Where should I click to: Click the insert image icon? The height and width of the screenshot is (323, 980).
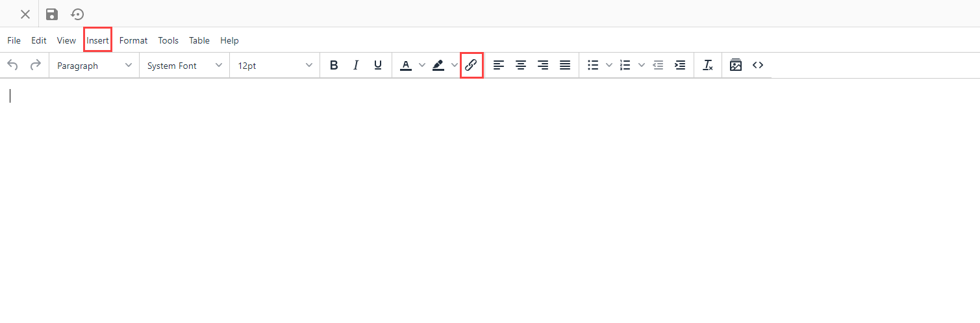point(736,65)
